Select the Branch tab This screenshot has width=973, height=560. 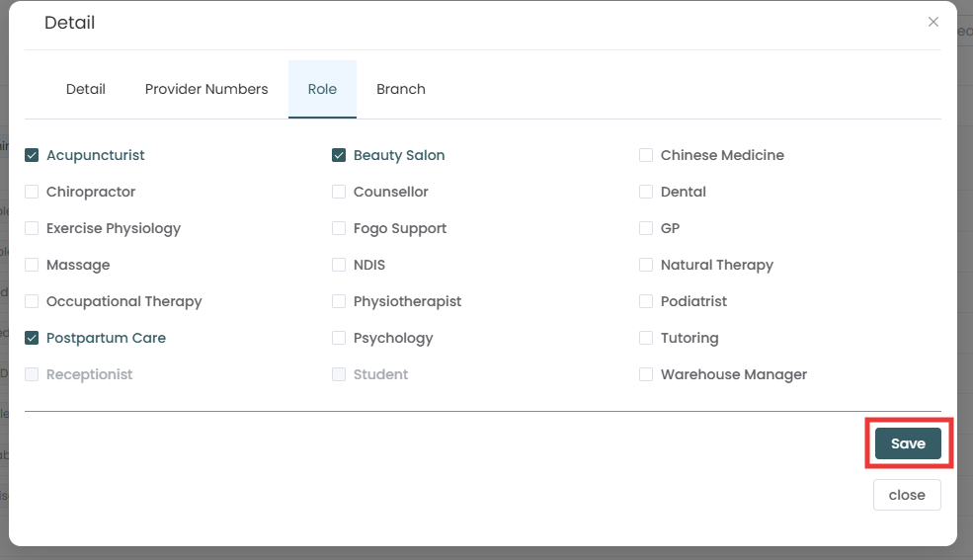tap(400, 89)
